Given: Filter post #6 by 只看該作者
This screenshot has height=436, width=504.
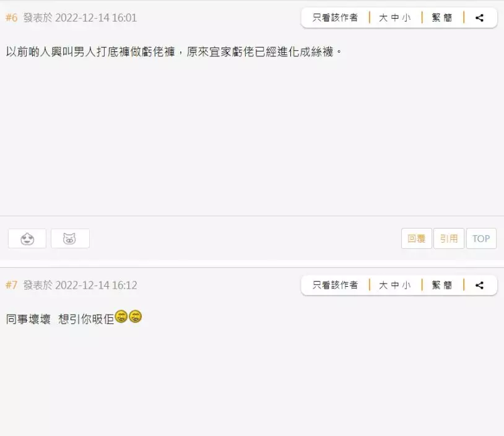Looking at the screenshot, I should (335, 18).
